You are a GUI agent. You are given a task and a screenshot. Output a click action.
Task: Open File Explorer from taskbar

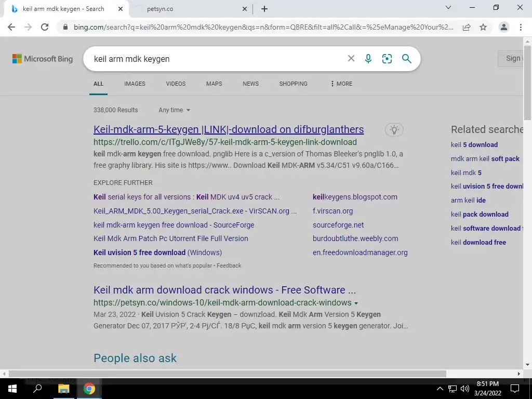pyautogui.click(x=63, y=389)
